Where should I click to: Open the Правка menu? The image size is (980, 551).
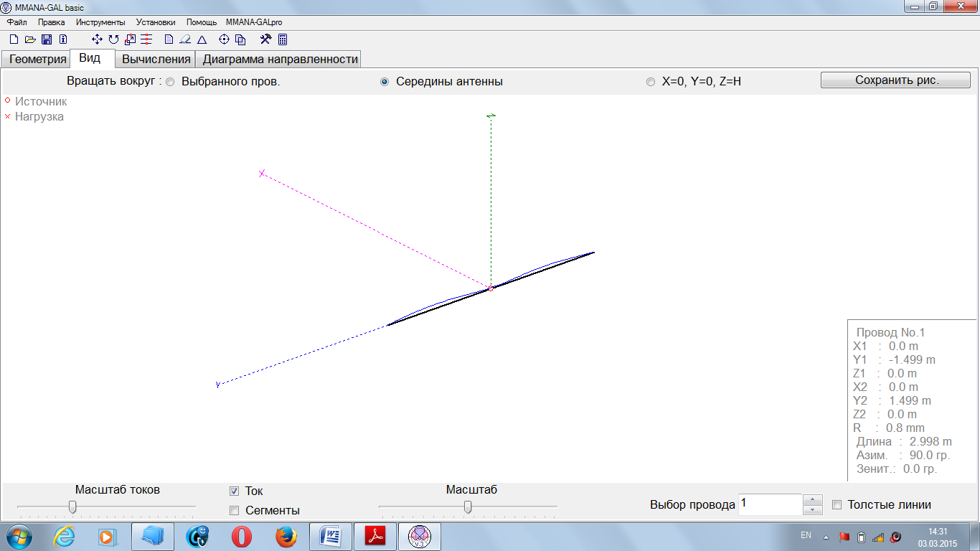pyautogui.click(x=52, y=22)
